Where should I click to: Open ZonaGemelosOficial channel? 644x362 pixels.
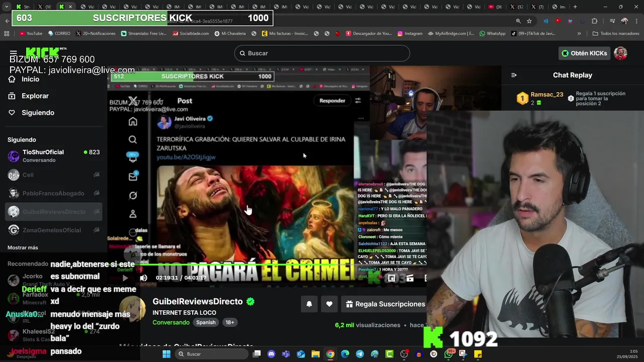(53, 230)
